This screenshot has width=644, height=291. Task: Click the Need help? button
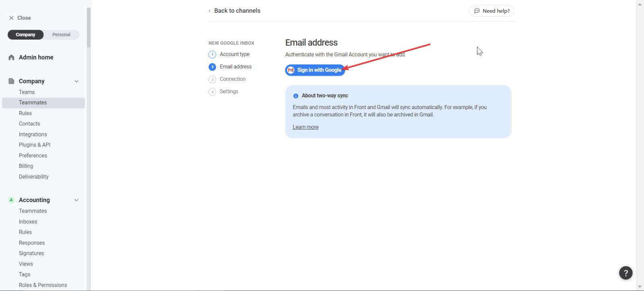point(491,11)
